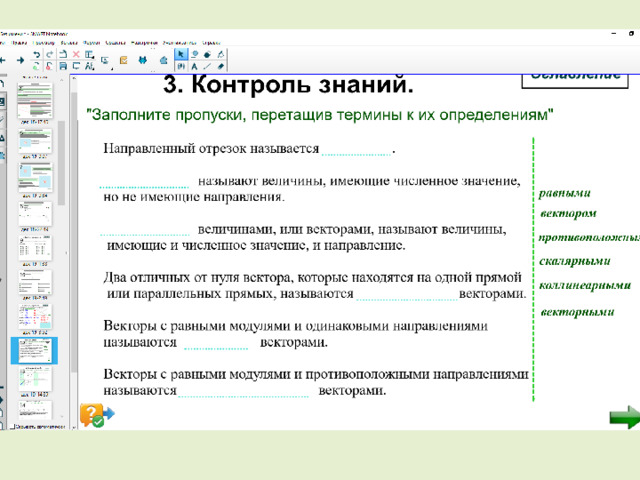Image resolution: width=640 pixels, height=480 pixels.
Task: Select the term 'равными'
Action: 564,193
